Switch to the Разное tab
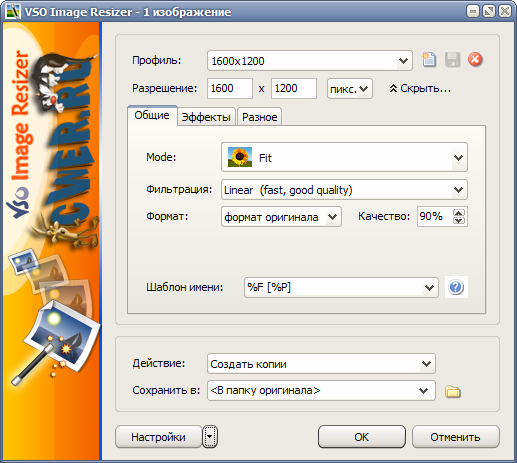 point(259,117)
